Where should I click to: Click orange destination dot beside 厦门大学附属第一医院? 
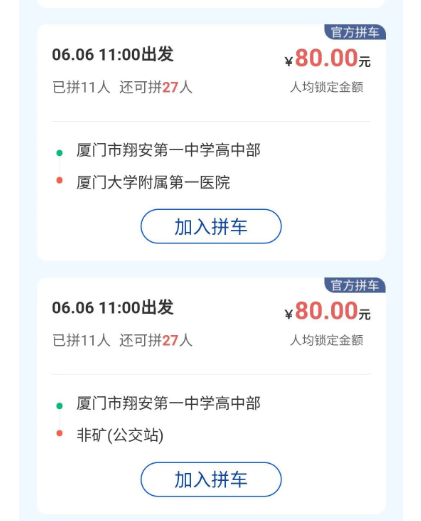pos(60,180)
